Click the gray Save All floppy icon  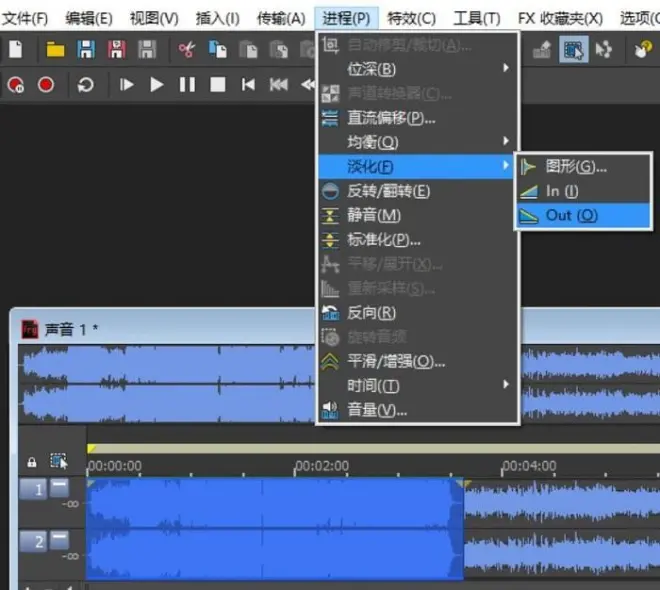(147, 50)
